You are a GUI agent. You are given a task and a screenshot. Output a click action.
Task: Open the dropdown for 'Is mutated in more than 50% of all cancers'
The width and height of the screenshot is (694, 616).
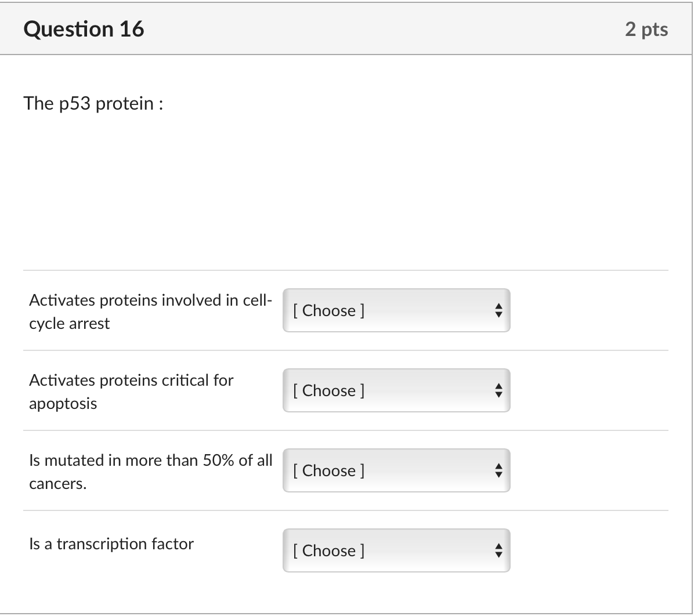click(x=396, y=470)
